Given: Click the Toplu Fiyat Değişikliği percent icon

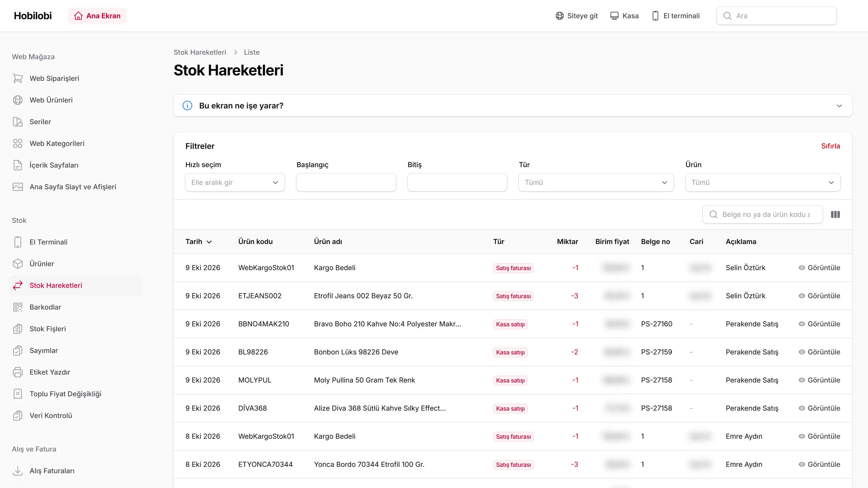Looking at the screenshot, I should click(18, 394).
